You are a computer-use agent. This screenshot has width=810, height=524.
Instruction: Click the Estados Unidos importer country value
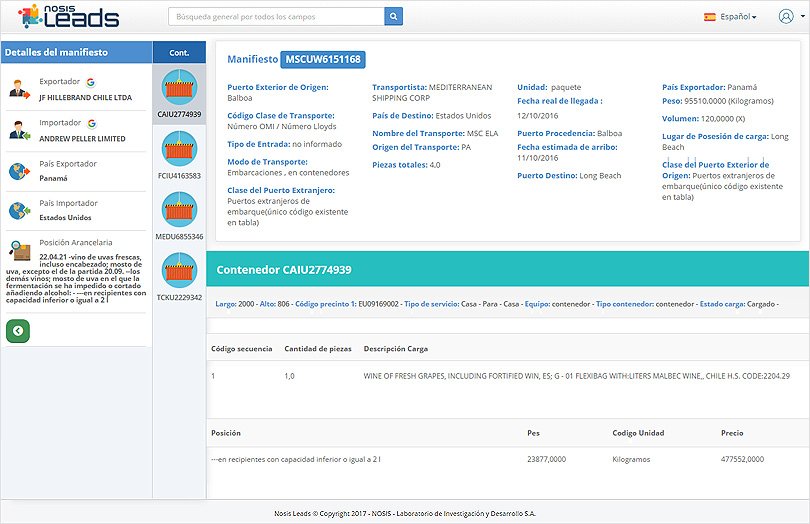(65, 218)
